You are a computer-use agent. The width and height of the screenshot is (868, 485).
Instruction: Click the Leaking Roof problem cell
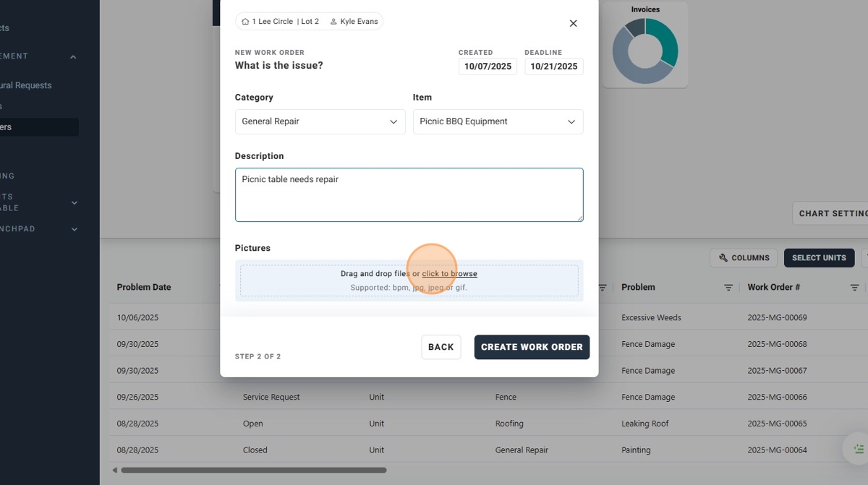click(x=645, y=424)
